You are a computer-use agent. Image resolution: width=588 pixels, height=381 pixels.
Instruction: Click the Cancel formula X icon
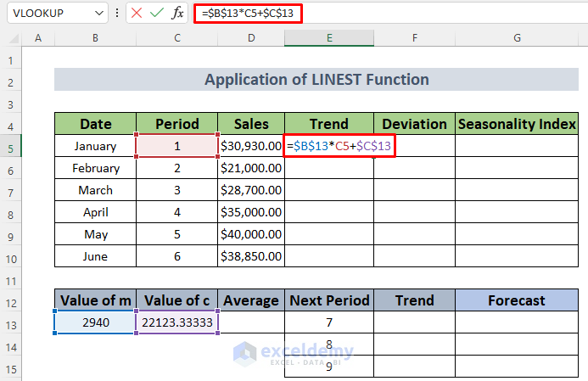(x=137, y=14)
